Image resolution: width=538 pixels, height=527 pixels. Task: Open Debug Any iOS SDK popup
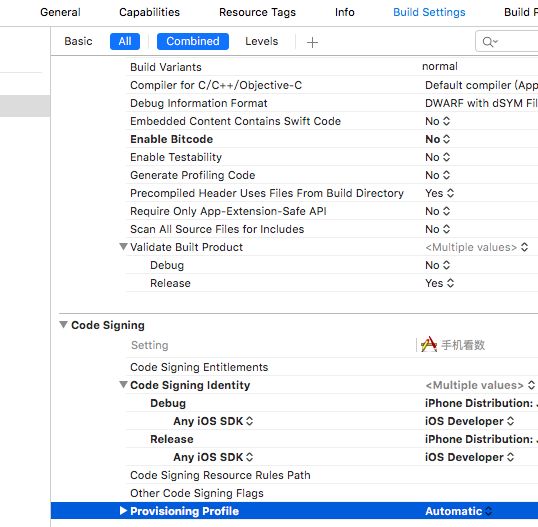click(x=213, y=421)
